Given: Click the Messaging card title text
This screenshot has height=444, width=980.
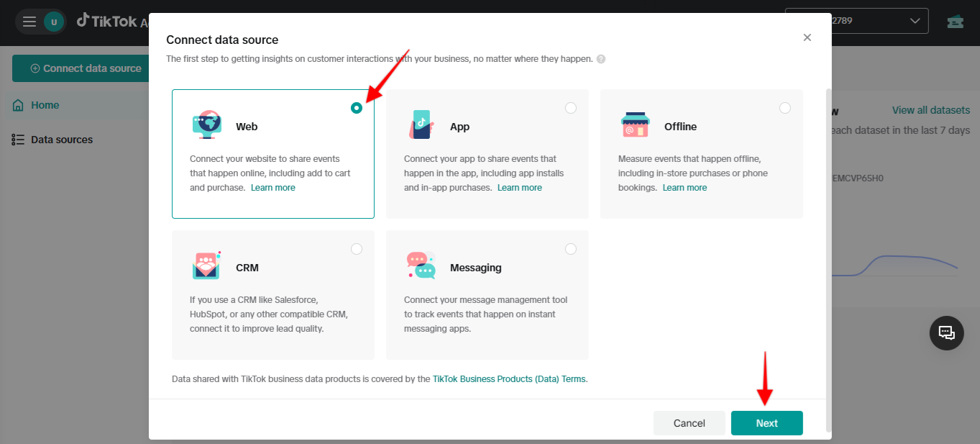Looking at the screenshot, I should tap(476, 268).
